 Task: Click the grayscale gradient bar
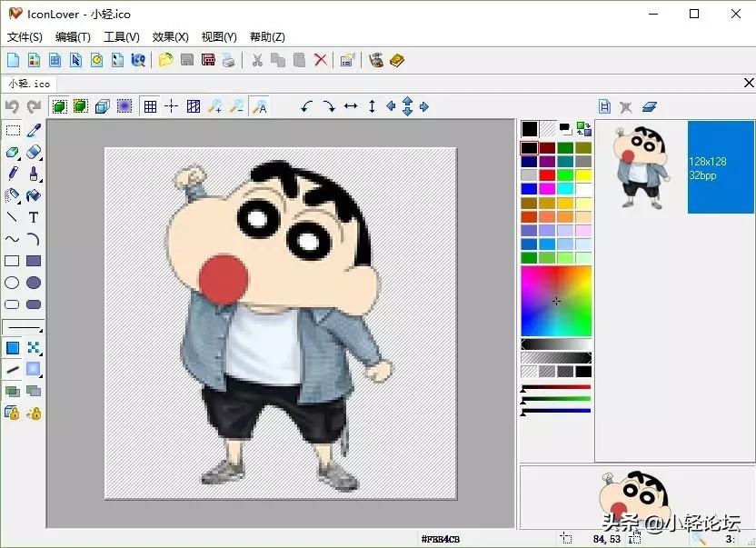556,344
